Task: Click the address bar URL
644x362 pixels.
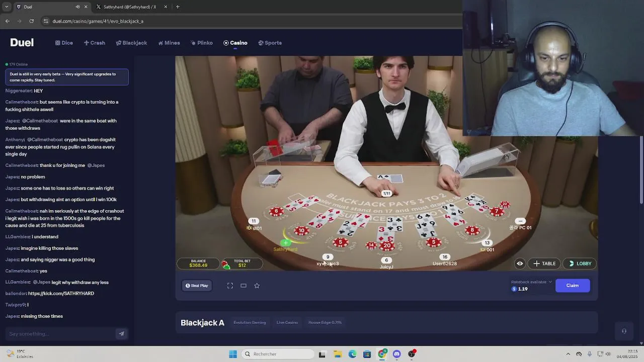Action: [98, 21]
